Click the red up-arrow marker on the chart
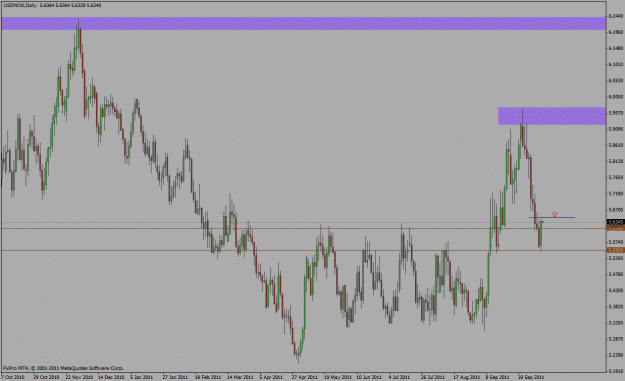The width and height of the screenshot is (625, 381). click(555, 214)
